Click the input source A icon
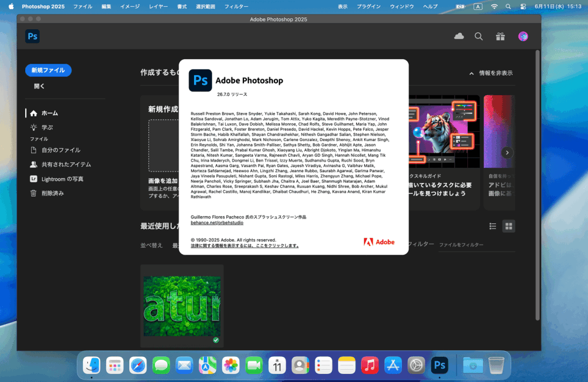This screenshot has width=588, height=382. [x=478, y=6]
